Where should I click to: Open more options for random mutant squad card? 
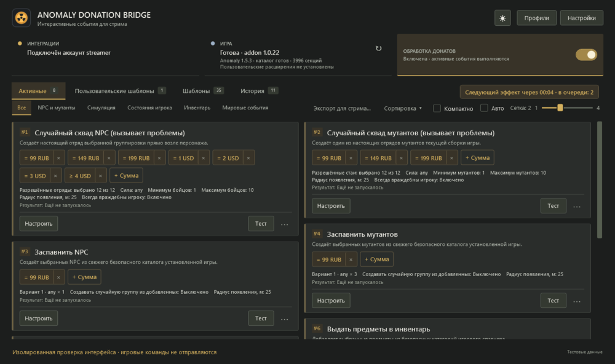(577, 207)
